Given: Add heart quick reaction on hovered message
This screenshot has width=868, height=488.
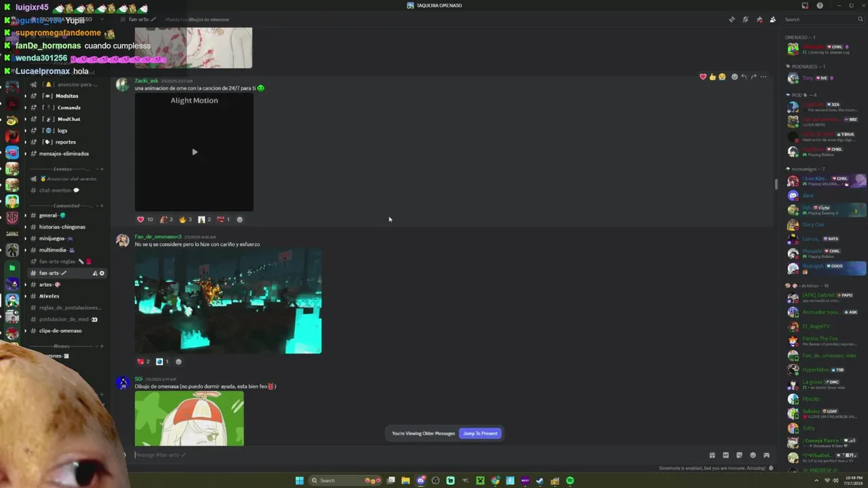Looking at the screenshot, I should click(x=703, y=77).
